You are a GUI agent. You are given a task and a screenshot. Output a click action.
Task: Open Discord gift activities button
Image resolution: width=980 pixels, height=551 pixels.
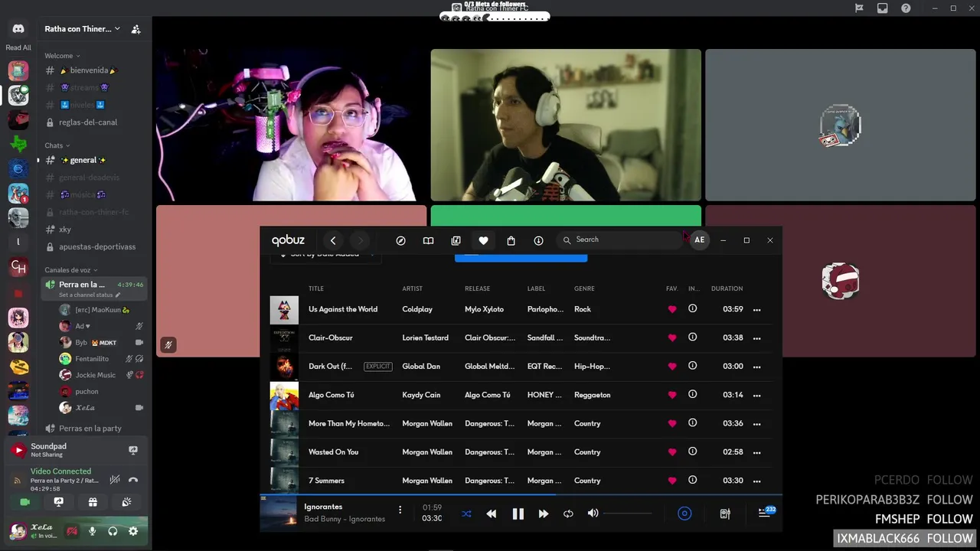click(x=93, y=502)
